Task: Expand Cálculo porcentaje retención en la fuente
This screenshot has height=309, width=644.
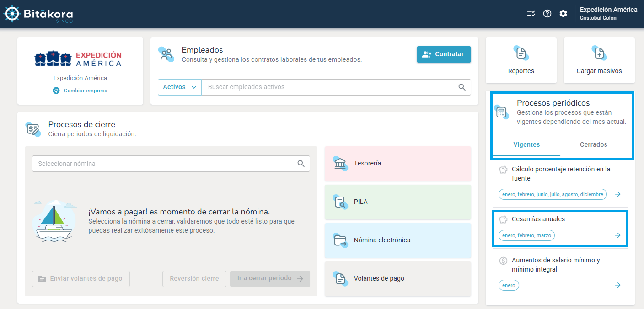Action: 618,194
